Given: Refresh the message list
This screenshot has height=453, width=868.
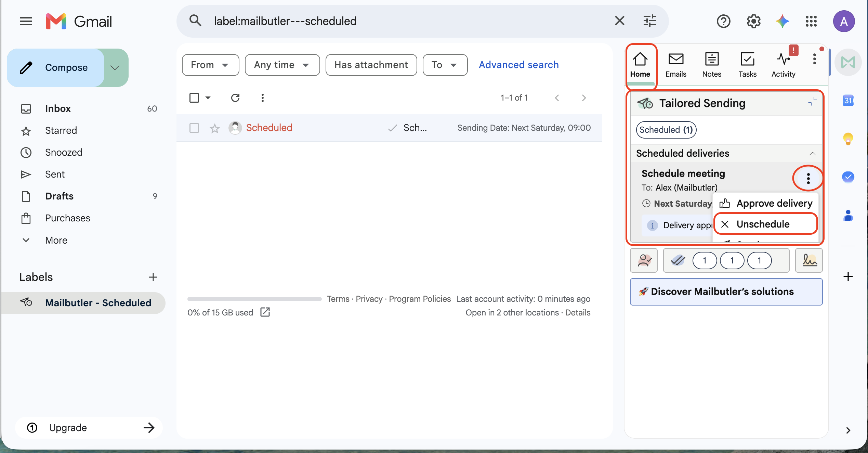Looking at the screenshot, I should (235, 98).
